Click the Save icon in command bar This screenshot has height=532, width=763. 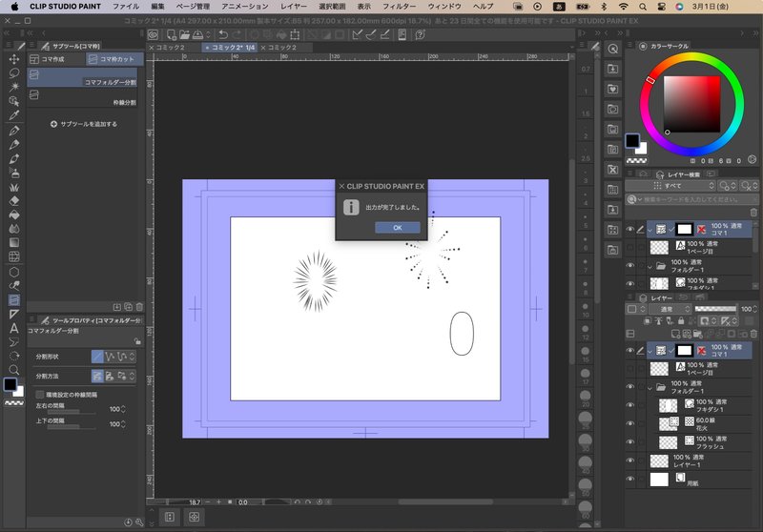[197, 34]
